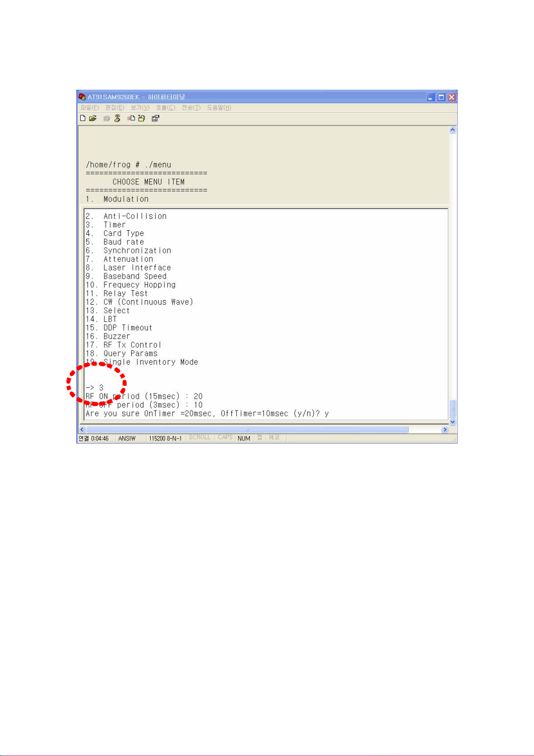
Task: Click the vertical scrollbar up arrow
Action: click(x=452, y=130)
